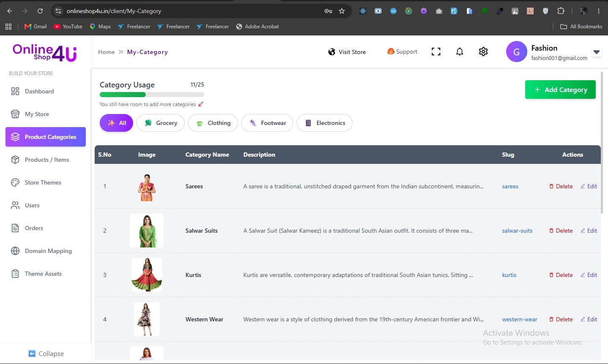Screen dimensions: 608x364
Task: Filter by Clothing category
Action: (x=213, y=123)
